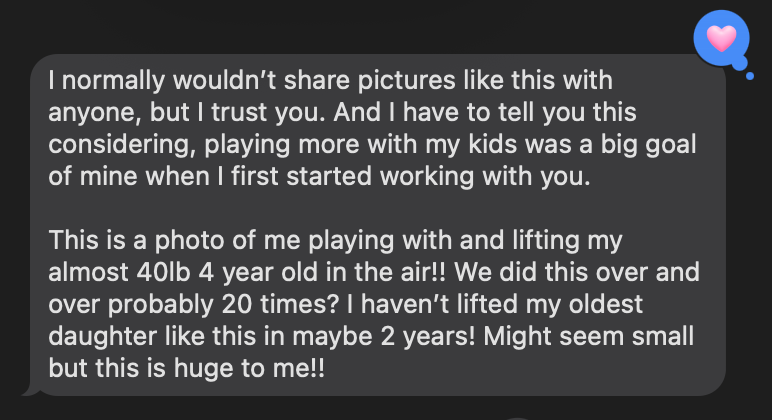The width and height of the screenshot is (772, 420).
Task: Click the pink heart reaction icon
Action: tap(720, 40)
